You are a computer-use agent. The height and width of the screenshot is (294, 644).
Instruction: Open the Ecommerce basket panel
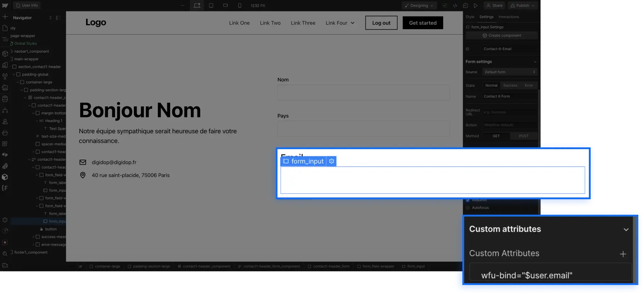click(x=5, y=133)
